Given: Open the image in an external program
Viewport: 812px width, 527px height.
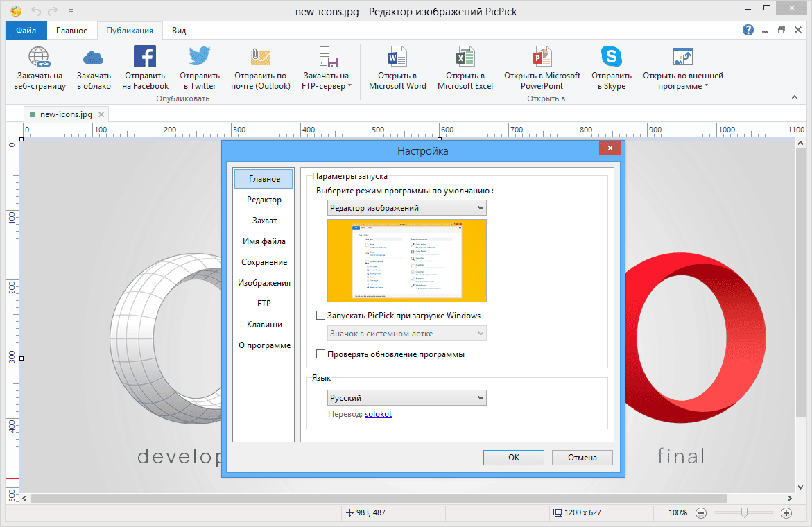Looking at the screenshot, I should pyautogui.click(x=682, y=56).
